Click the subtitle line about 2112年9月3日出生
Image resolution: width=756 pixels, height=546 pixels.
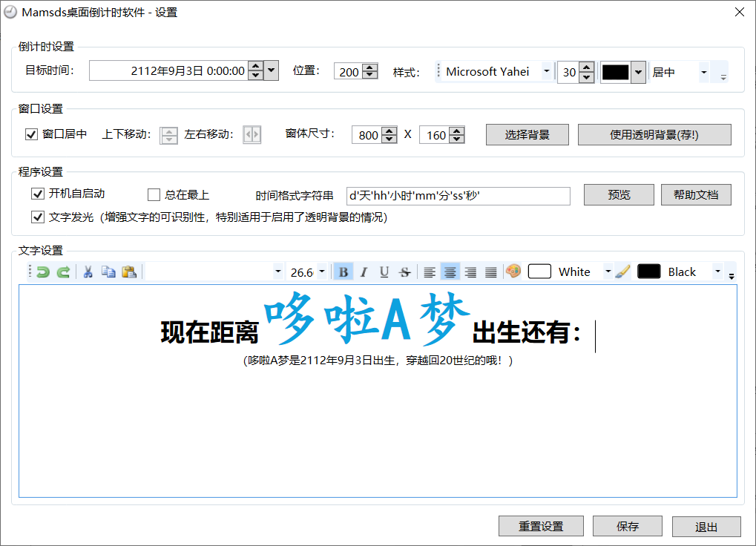pyautogui.click(x=378, y=361)
